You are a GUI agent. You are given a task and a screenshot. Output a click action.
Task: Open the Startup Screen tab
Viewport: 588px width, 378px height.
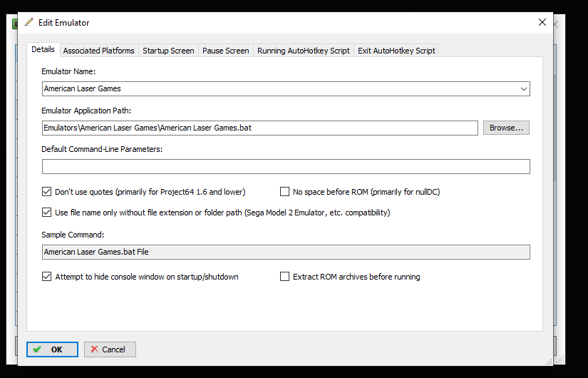pyautogui.click(x=168, y=51)
